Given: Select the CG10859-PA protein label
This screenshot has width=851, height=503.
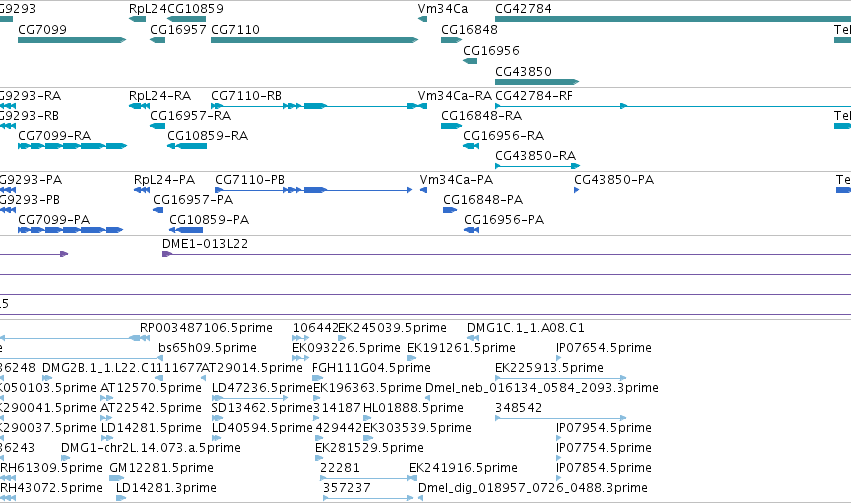Looking at the screenshot, I should [x=209, y=220].
